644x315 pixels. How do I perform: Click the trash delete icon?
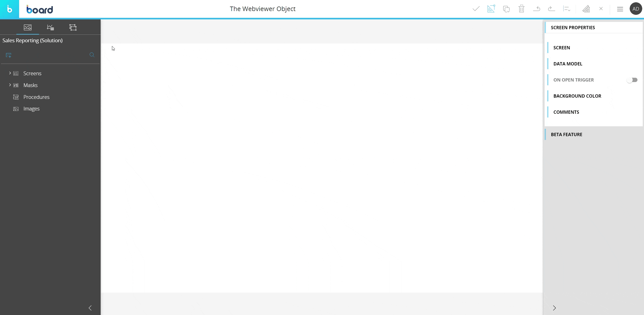(x=521, y=9)
